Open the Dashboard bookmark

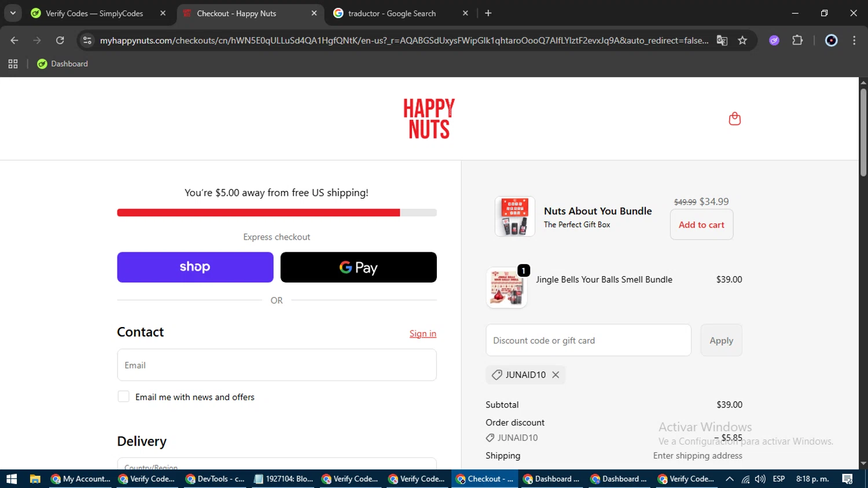click(x=62, y=64)
